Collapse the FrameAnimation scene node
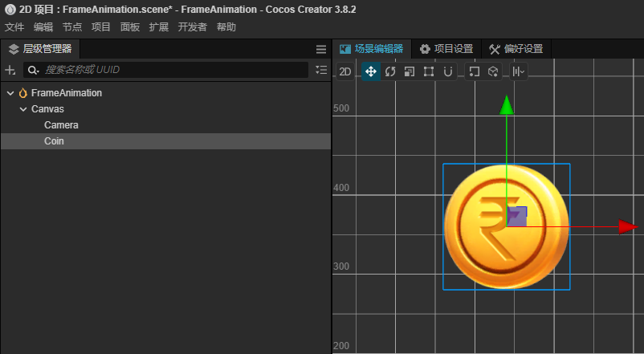This screenshot has height=354, width=644. click(10, 93)
